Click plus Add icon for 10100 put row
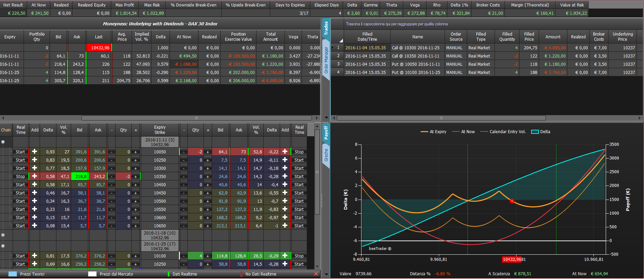 tap(285, 256)
